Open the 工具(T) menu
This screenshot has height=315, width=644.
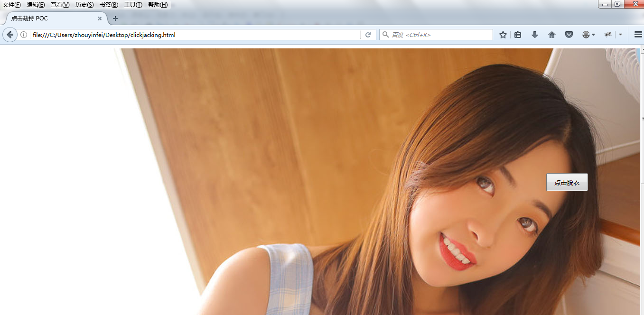[133, 5]
